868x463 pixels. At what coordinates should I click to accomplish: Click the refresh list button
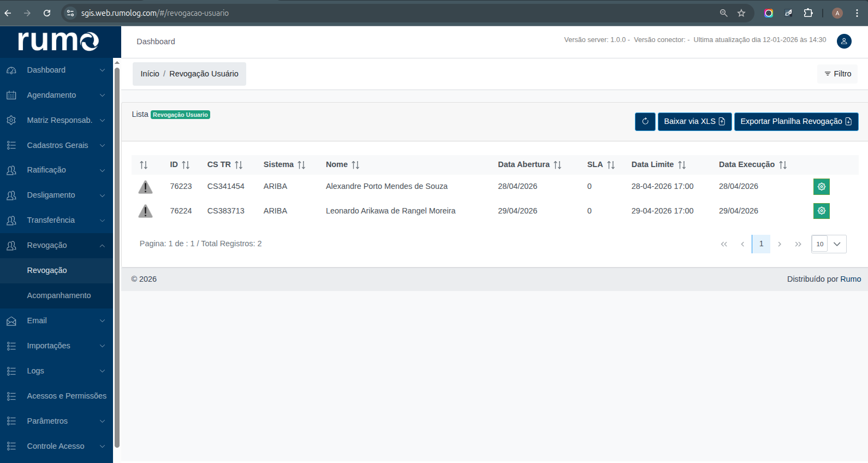click(x=645, y=121)
